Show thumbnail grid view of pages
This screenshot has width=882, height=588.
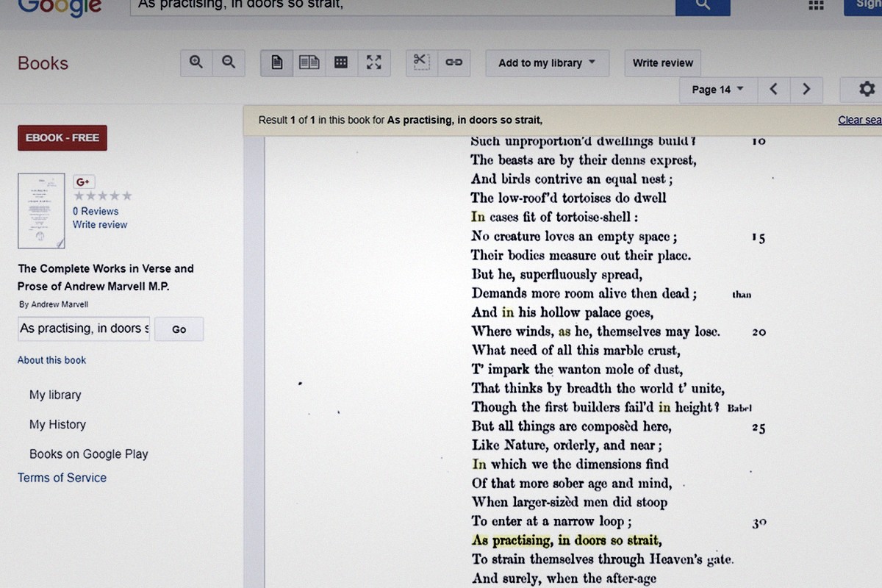[341, 62]
